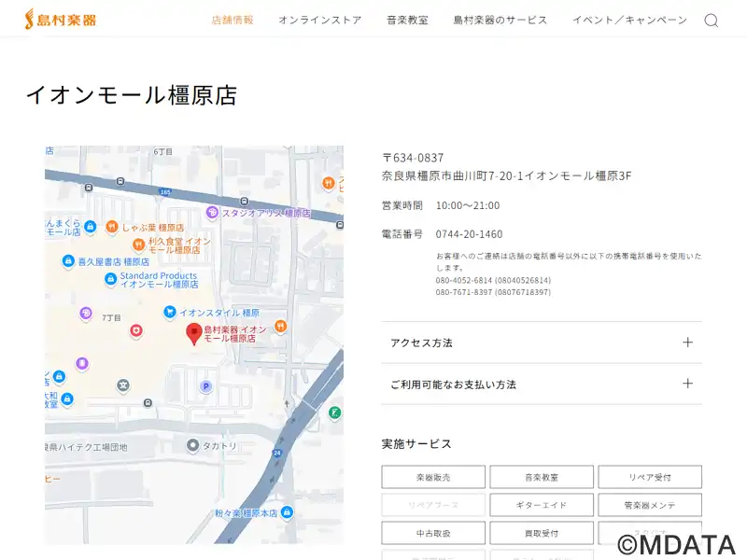
Task: Click the parking P marker on map
Action: pos(205,386)
